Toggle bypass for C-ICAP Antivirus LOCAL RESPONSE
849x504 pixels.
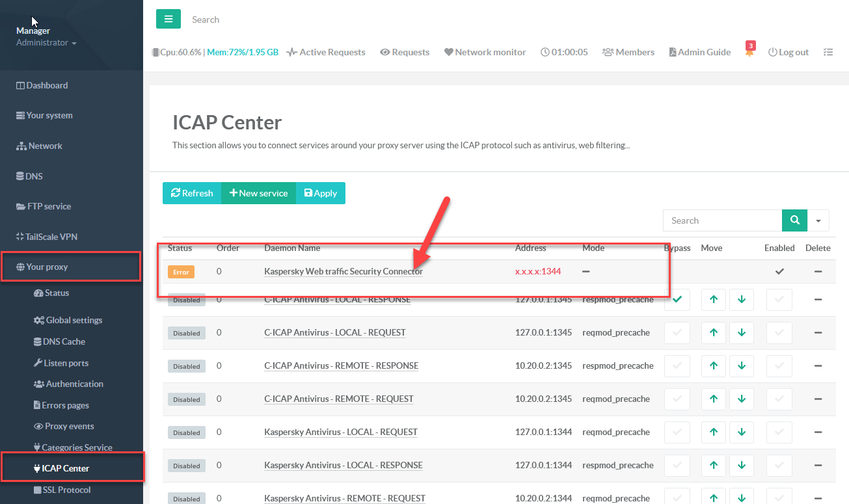[677, 300]
